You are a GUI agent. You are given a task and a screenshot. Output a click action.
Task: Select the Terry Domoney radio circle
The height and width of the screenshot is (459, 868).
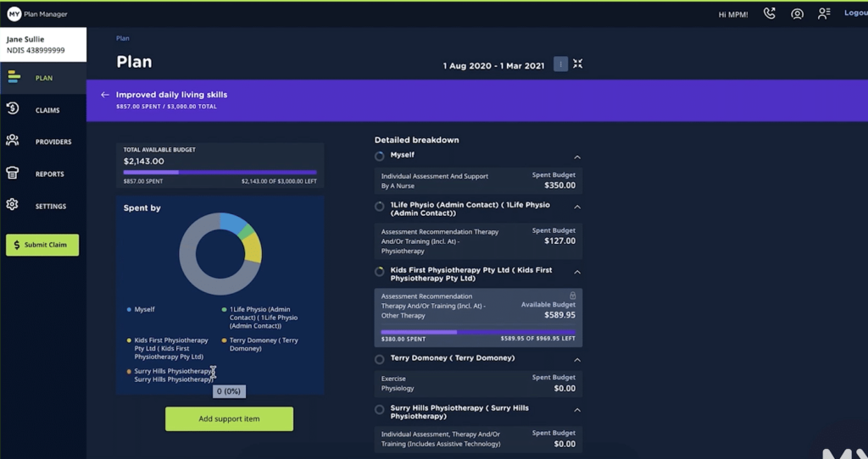coord(380,359)
